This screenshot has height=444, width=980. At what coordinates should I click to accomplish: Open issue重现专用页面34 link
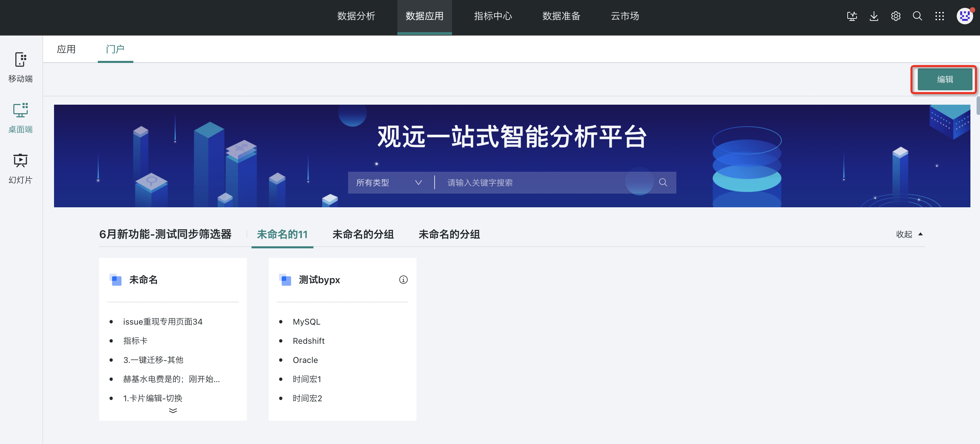click(162, 322)
